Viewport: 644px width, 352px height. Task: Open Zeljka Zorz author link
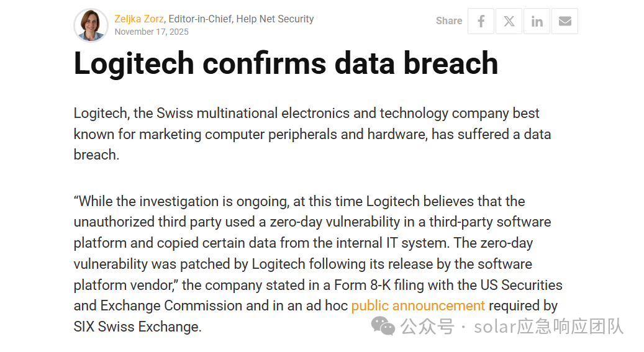coord(139,19)
